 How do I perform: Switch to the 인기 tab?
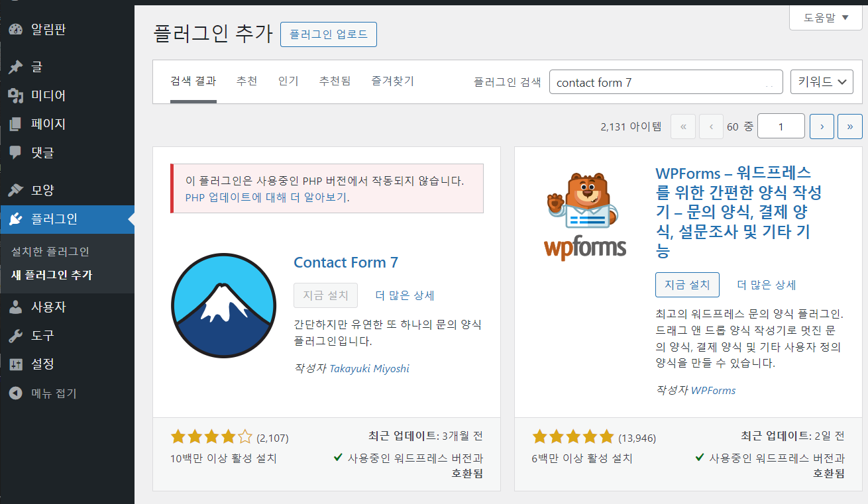click(288, 81)
